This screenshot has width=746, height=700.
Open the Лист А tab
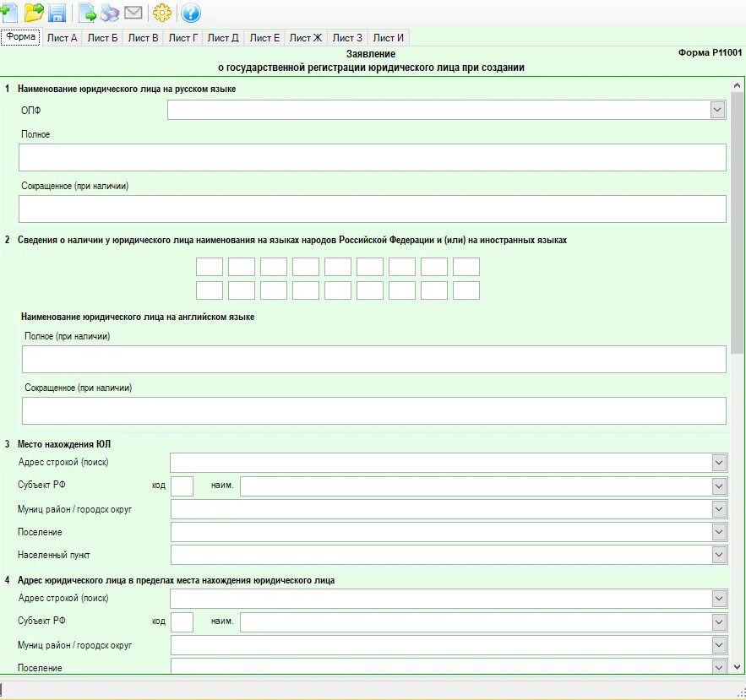pyautogui.click(x=62, y=37)
